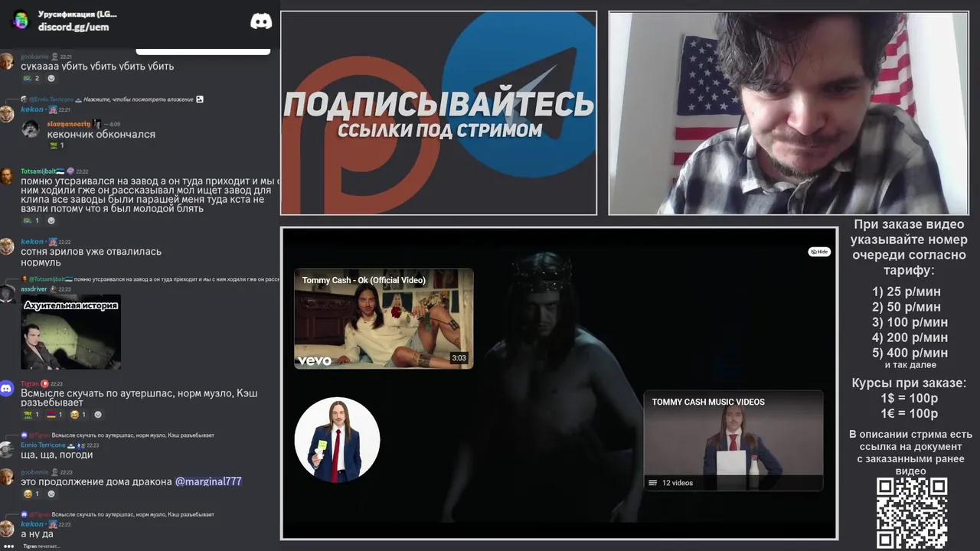Open assdriver's avatar

point(7,294)
